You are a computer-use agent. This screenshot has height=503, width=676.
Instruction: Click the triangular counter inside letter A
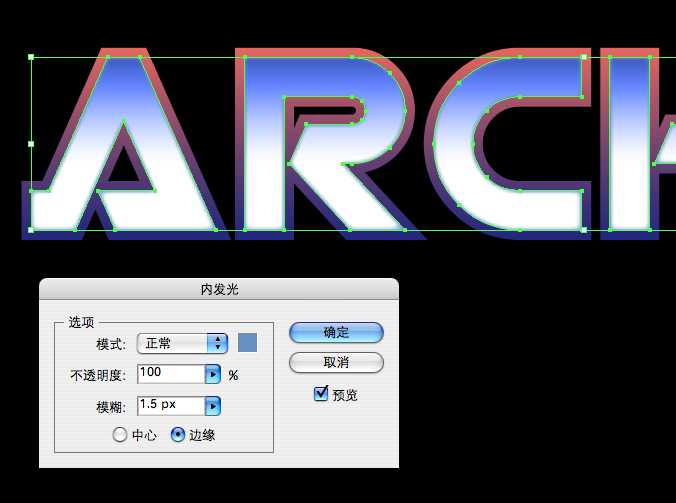pos(124,165)
